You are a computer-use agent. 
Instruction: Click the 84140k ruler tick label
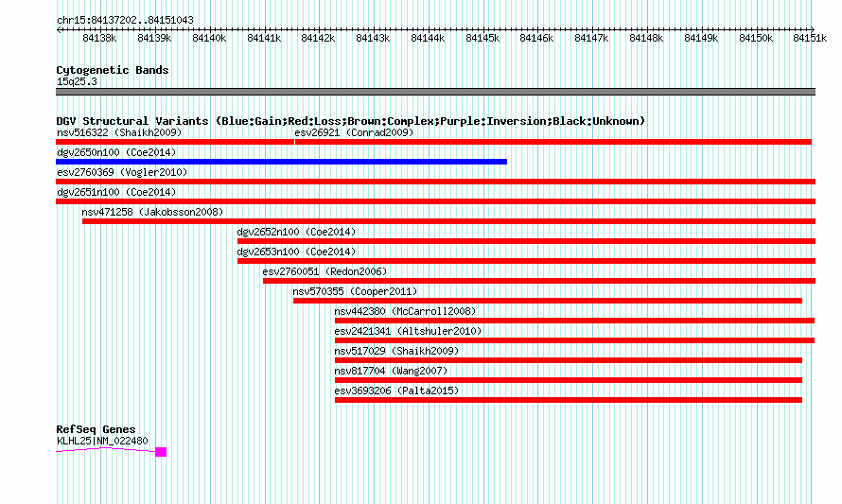click(x=209, y=38)
